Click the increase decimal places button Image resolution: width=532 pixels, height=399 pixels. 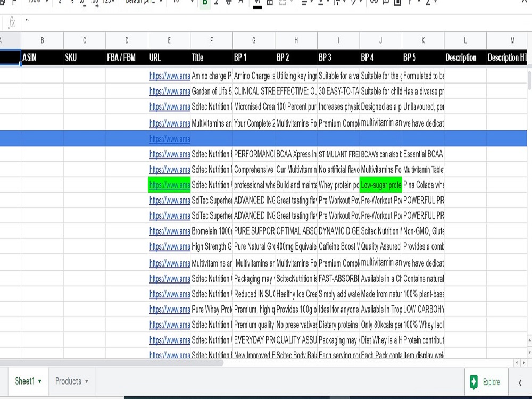[x=95, y=3]
